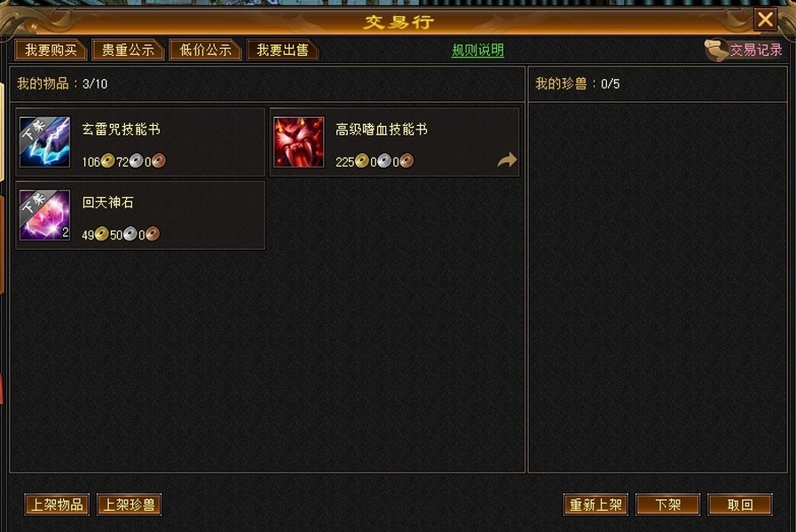Select the 玄雷咒技能书 lightning icon
The width and height of the screenshot is (796, 532).
tap(44, 142)
